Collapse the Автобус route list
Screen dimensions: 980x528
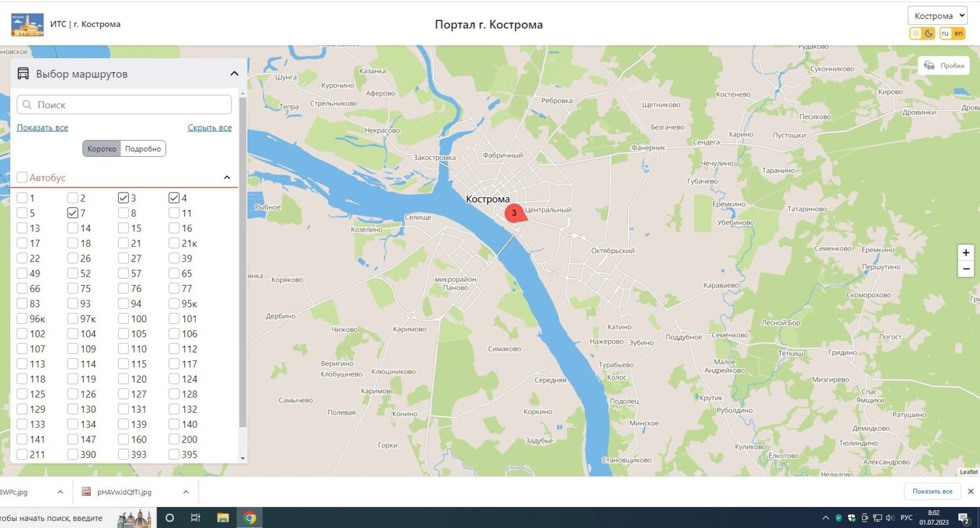[226, 177]
